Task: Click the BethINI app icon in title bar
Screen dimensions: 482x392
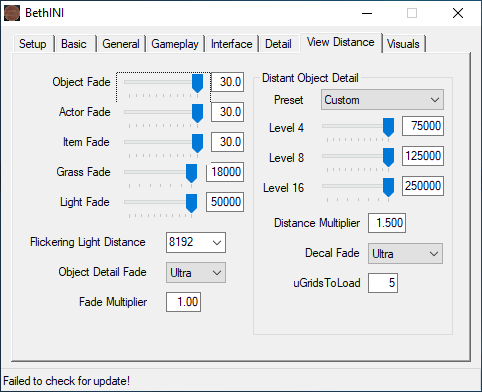Action: pos(12,13)
